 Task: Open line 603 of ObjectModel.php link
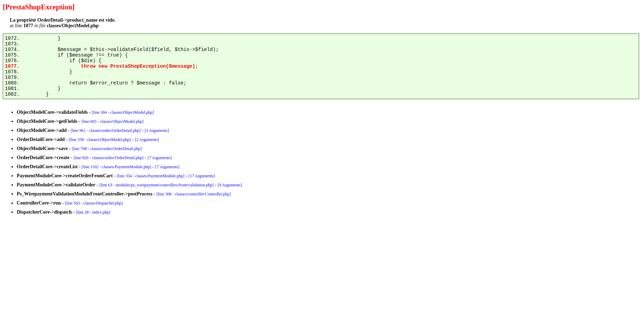click(x=112, y=121)
